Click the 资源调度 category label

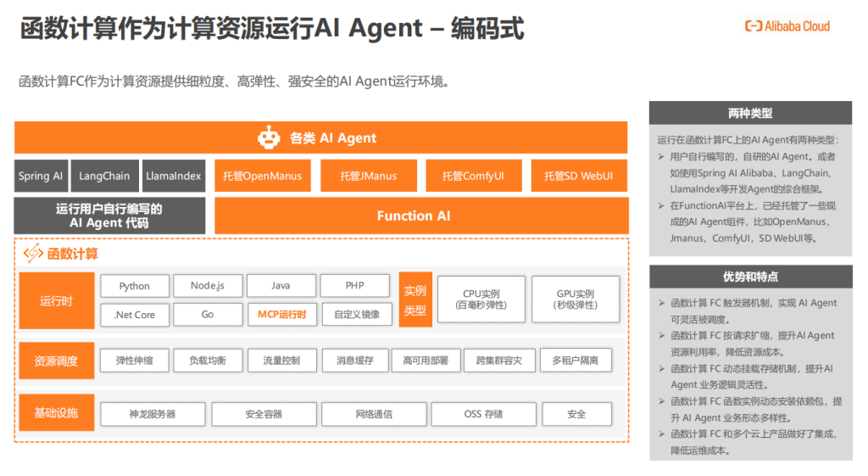click(x=57, y=361)
